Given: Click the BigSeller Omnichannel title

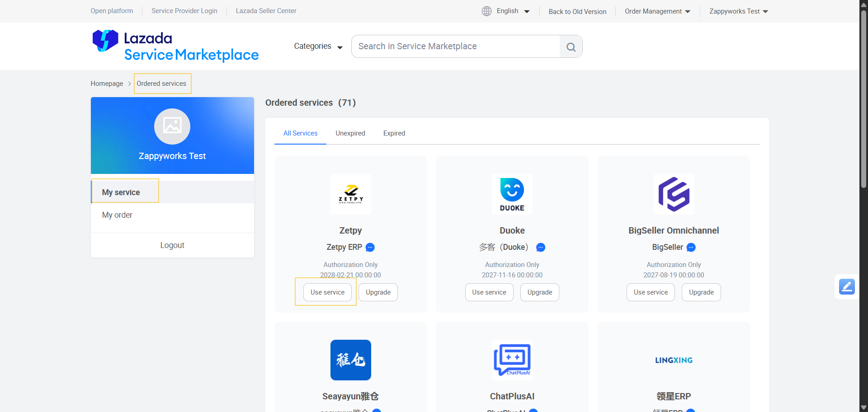Looking at the screenshot, I should tap(674, 230).
